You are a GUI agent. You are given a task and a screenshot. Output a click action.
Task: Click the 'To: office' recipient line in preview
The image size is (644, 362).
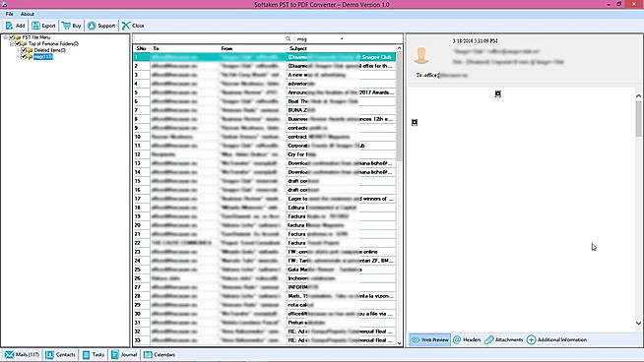tap(442, 75)
